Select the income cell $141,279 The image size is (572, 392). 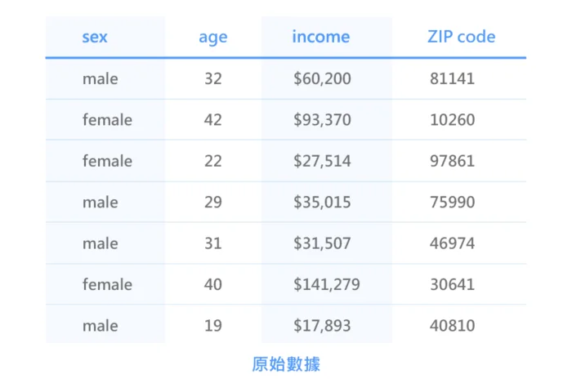tap(327, 285)
